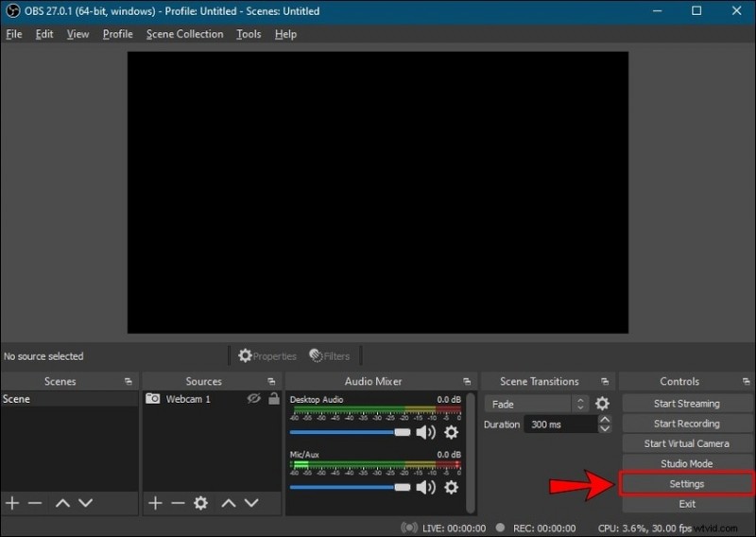Viewport: 756px width, 537px height.
Task: Open the Tools menu
Action: point(249,34)
